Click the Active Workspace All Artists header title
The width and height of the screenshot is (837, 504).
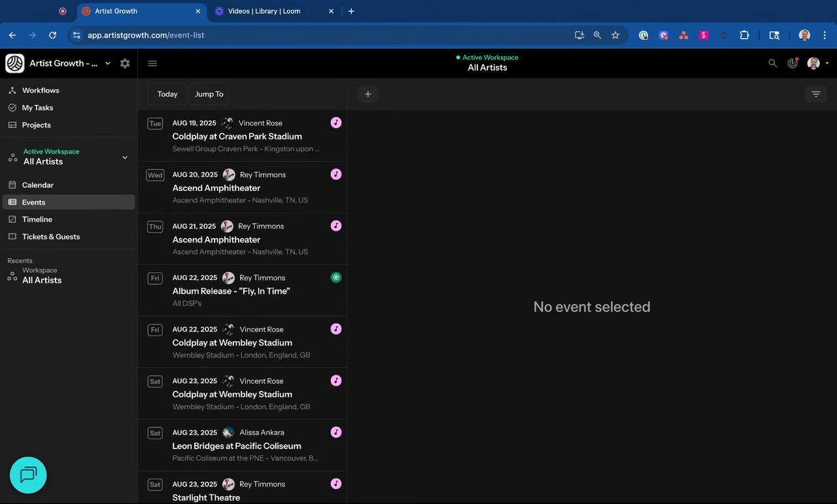click(487, 63)
